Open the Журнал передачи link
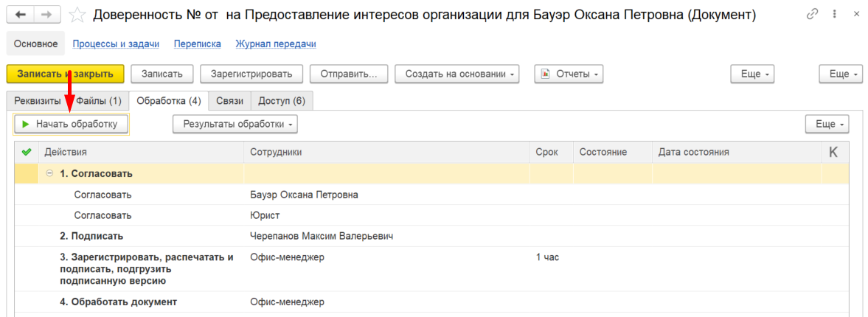 pos(276,43)
